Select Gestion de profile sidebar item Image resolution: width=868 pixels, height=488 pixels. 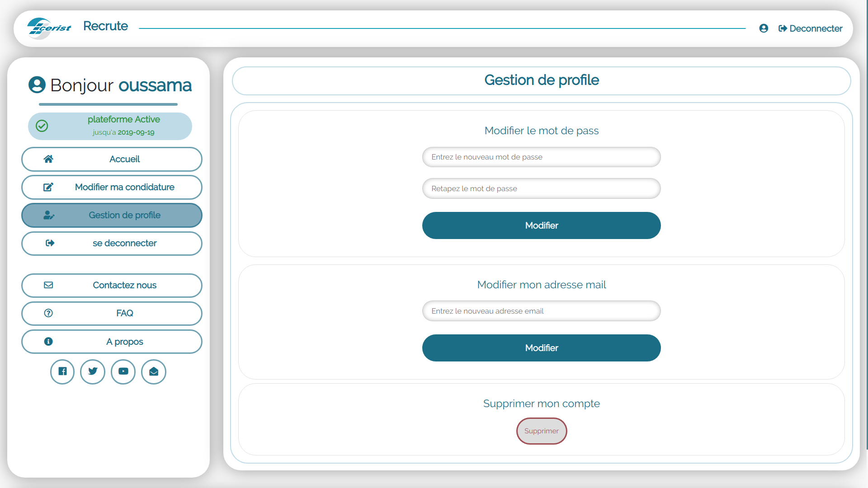point(112,215)
